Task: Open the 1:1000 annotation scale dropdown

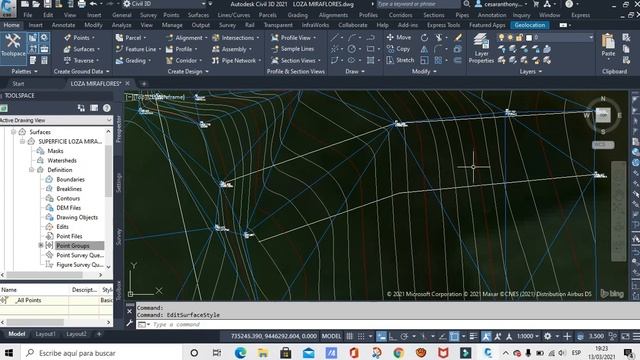Action: pos(527,336)
